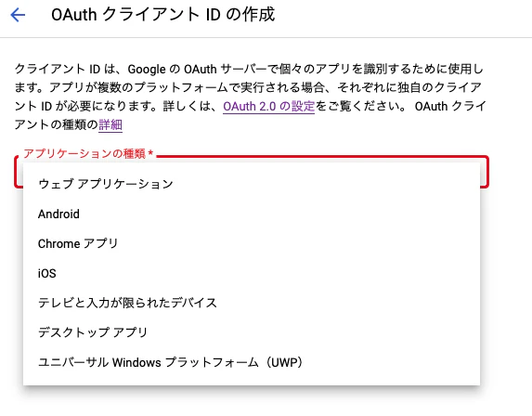The height and width of the screenshot is (416, 532).
Task: Open the 詳細 link about client types
Action: click(110, 124)
